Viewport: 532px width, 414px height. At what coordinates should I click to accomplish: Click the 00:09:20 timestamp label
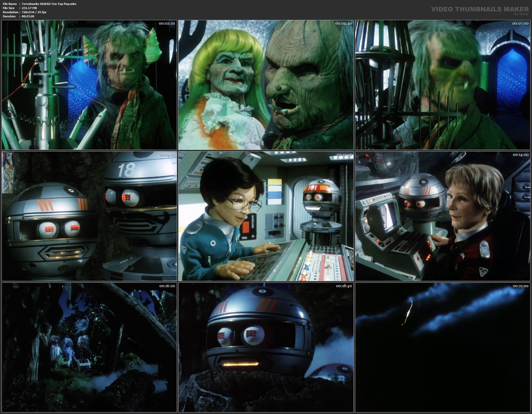coord(167,155)
